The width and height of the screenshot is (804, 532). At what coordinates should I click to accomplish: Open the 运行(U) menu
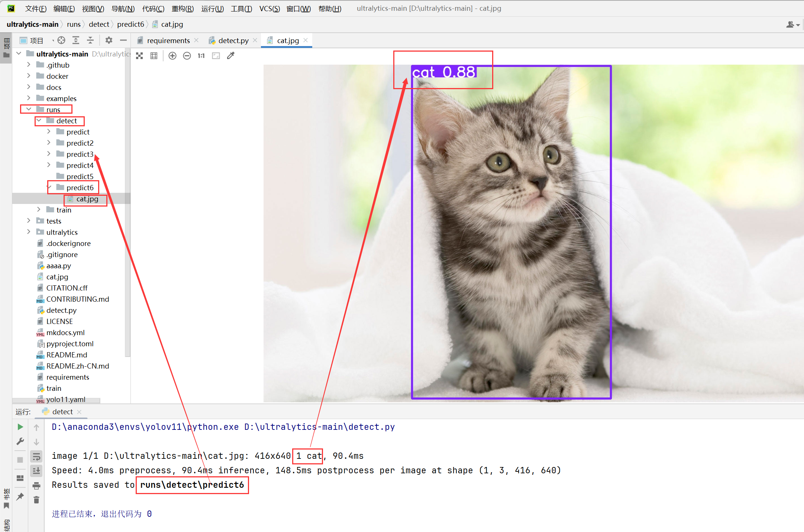pyautogui.click(x=212, y=8)
